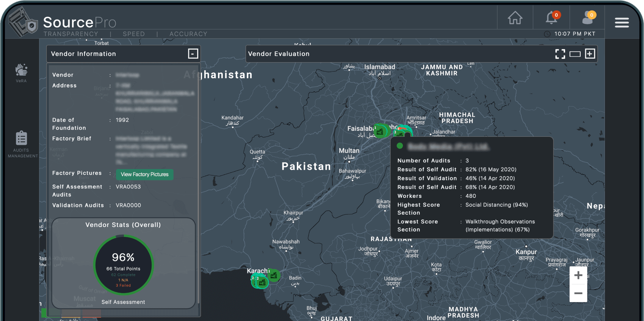
Task: Click the VRA0053 self assessment audit value
Action: coord(128,187)
